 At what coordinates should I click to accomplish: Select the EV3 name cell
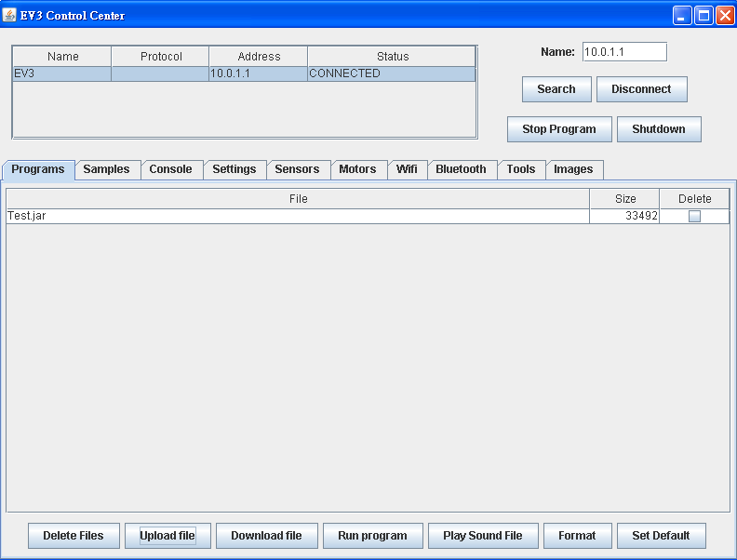62,73
